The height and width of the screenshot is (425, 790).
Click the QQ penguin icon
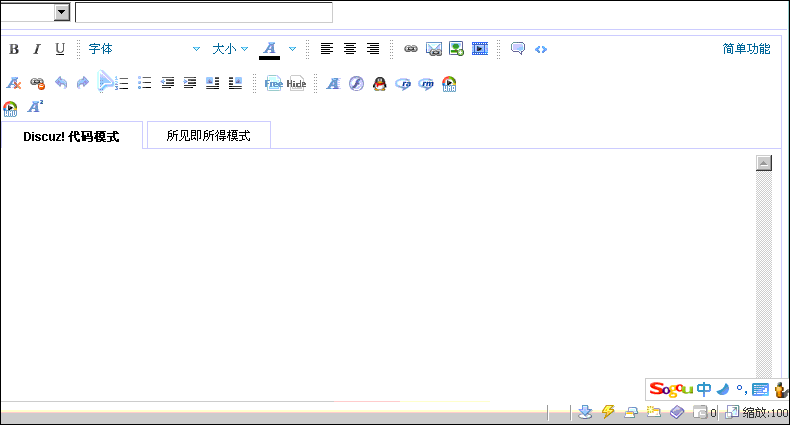(380, 84)
